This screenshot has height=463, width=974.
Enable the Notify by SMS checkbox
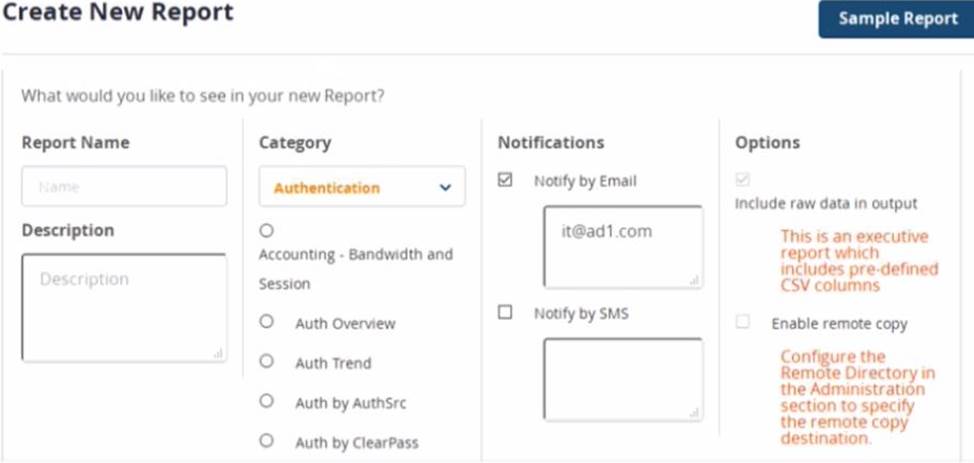(x=505, y=312)
